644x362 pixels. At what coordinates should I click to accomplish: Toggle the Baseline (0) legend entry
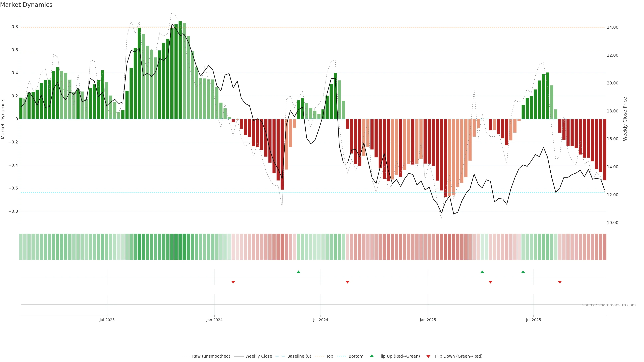point(299,356)
